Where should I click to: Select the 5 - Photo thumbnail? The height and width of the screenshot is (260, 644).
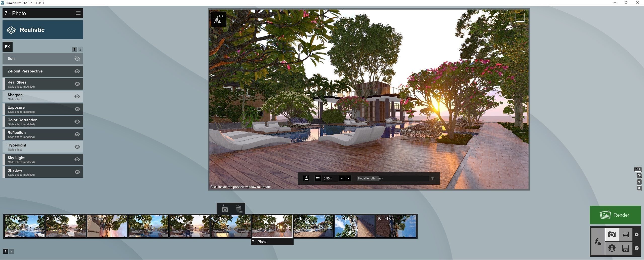190,226
